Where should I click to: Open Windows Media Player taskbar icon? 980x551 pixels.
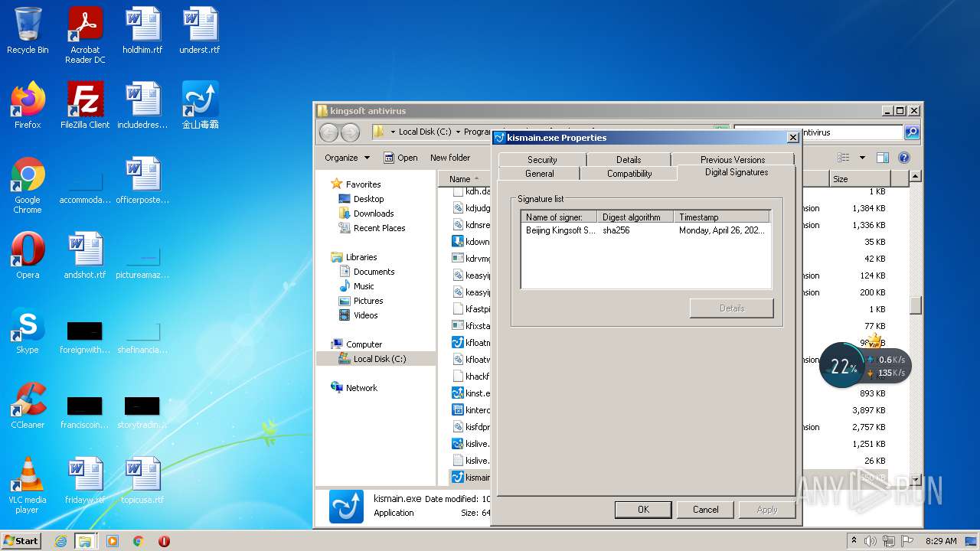click(x=113, y=541)
